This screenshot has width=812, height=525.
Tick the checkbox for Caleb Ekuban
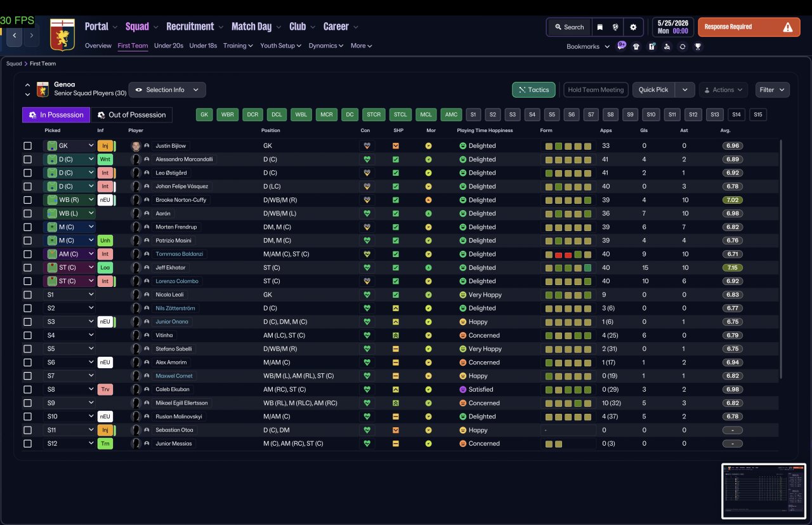coord(27,389)
